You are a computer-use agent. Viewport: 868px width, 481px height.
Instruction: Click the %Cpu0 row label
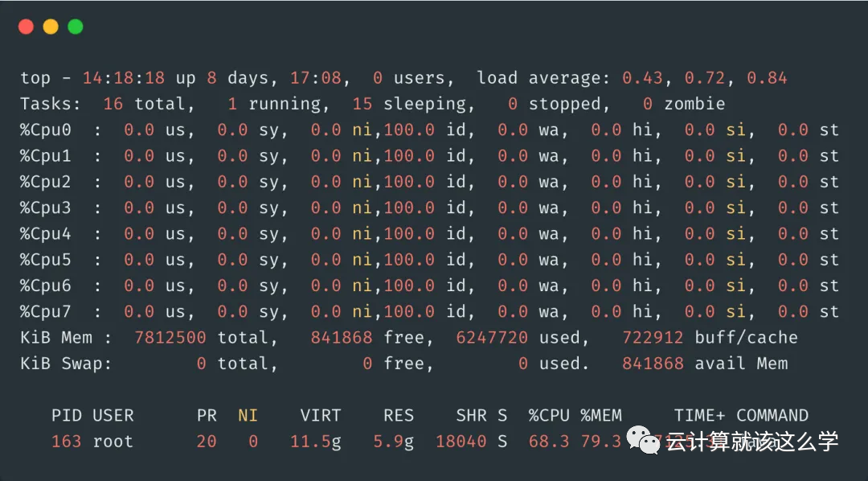pyautogui.click(x=46, y=129)
